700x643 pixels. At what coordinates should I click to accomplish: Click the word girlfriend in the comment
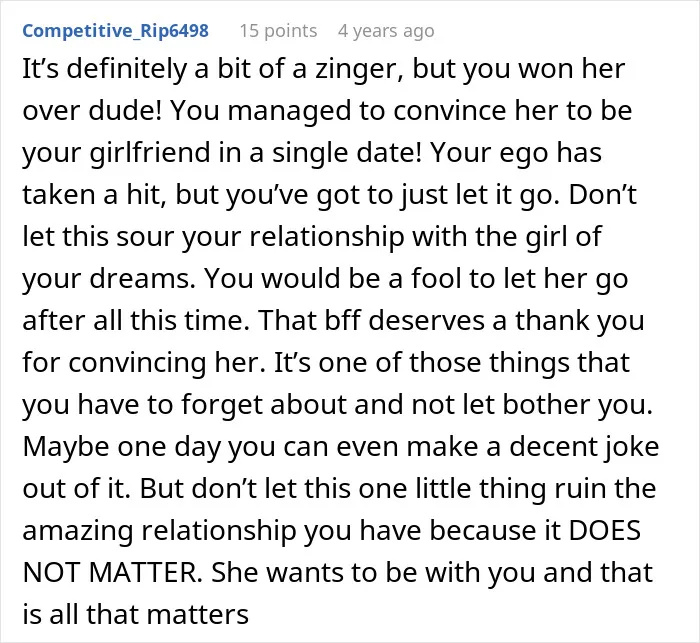pyautogui.click(x=150, y=152)
